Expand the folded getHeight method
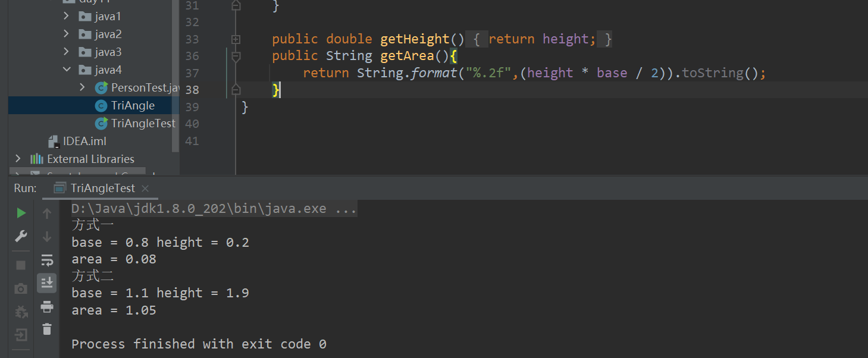This screenshot has width=868, height=358. pos(236,39)
